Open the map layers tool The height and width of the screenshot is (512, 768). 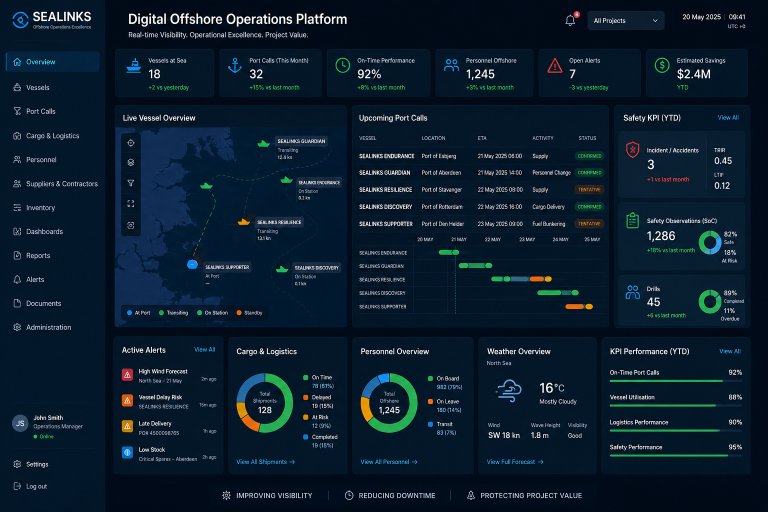pos(131,163)
